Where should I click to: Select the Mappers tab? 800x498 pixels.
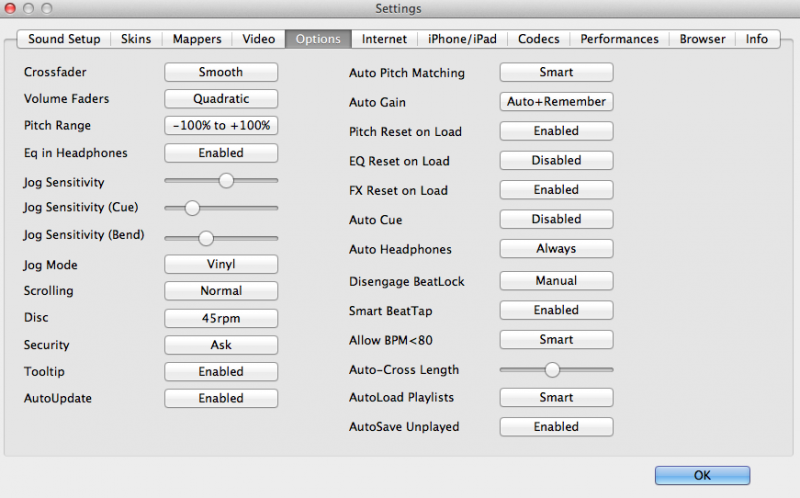[197, 39]
